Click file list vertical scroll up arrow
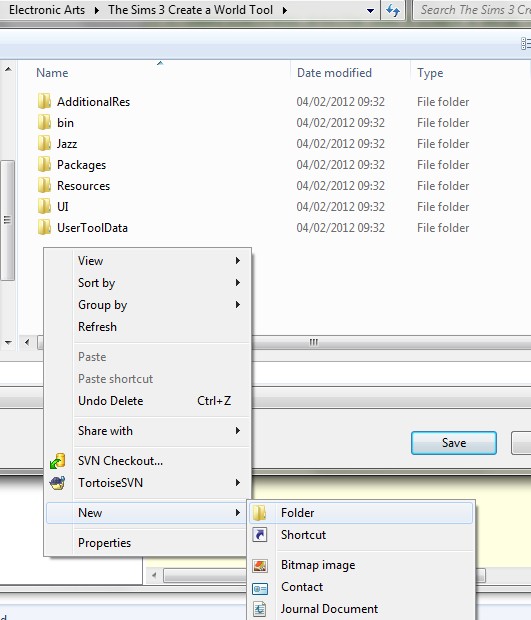The image size is (531, 620). [x=8, y=70]
